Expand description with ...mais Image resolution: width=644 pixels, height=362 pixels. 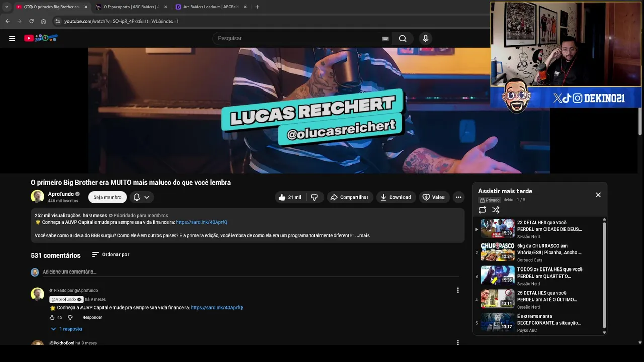coord(362,235)
